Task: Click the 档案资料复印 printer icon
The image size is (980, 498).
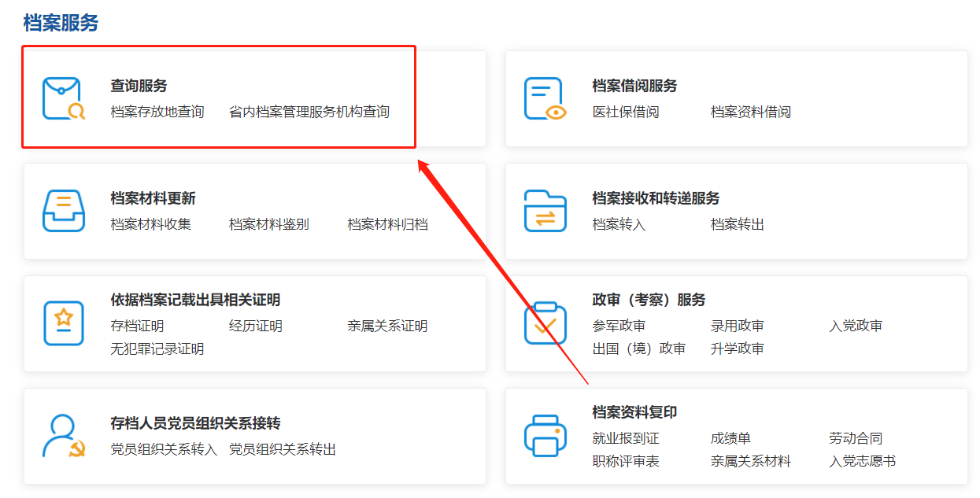Action: coord(545,436)
